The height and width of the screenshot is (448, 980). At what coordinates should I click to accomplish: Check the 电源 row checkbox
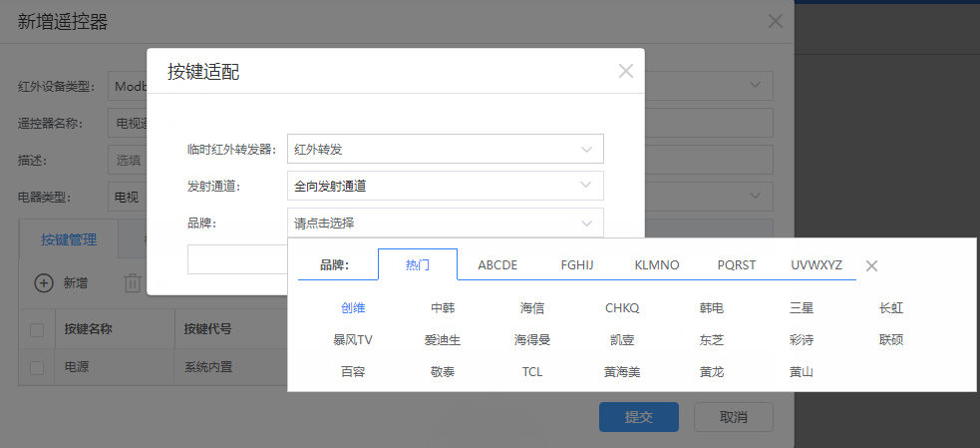(x=37, y=367)
